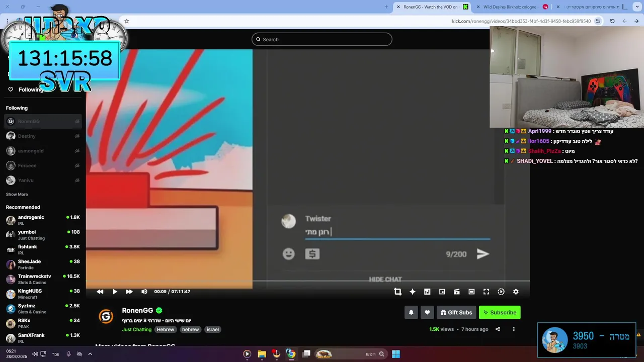This screenshot has width=644, height=362.
Task: Open Task View on the taskbar
Action: click(x=306, y=354)
